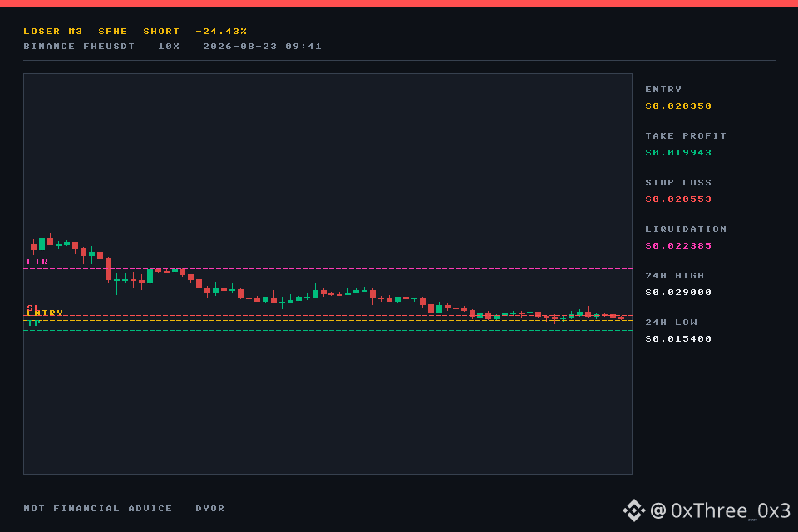Select the $FHE ticker label
Screen dimensions: 798x532
click(x=112, y=31)
